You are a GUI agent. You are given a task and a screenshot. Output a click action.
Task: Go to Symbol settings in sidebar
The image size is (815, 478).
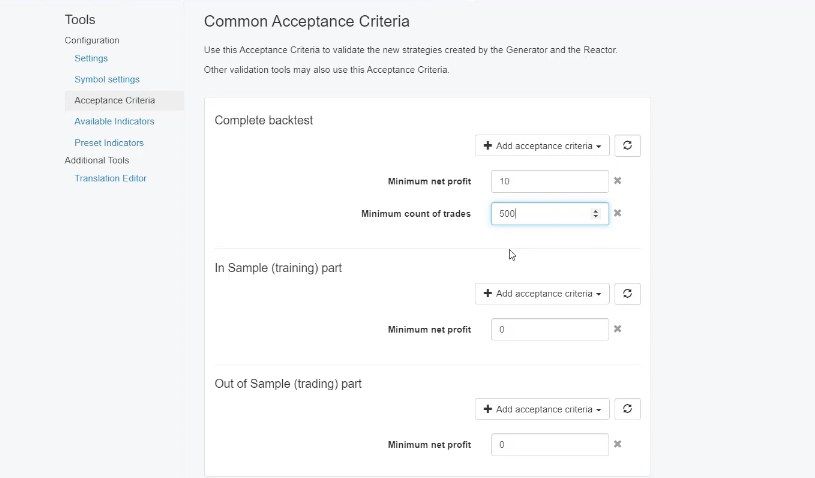(x=107, y=79)
